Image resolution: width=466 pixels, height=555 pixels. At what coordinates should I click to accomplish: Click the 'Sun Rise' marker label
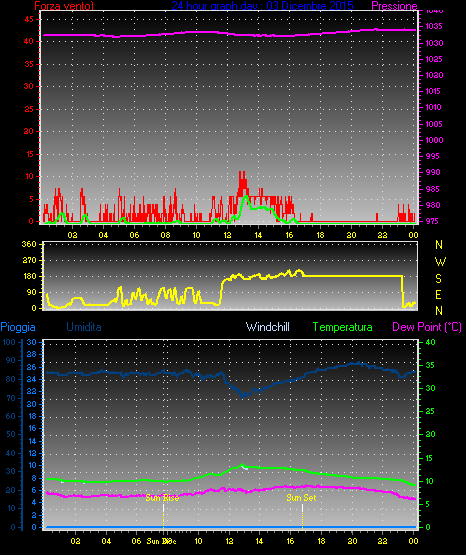[162, 498]
